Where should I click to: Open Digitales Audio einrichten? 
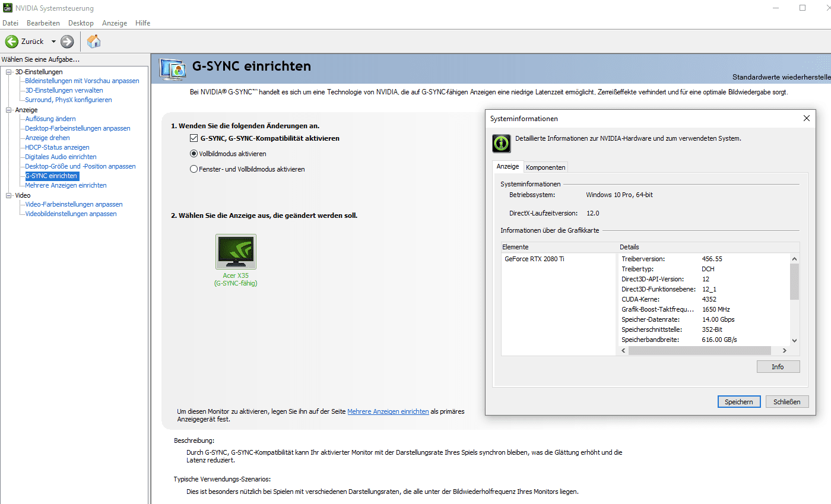coord(61,157)
